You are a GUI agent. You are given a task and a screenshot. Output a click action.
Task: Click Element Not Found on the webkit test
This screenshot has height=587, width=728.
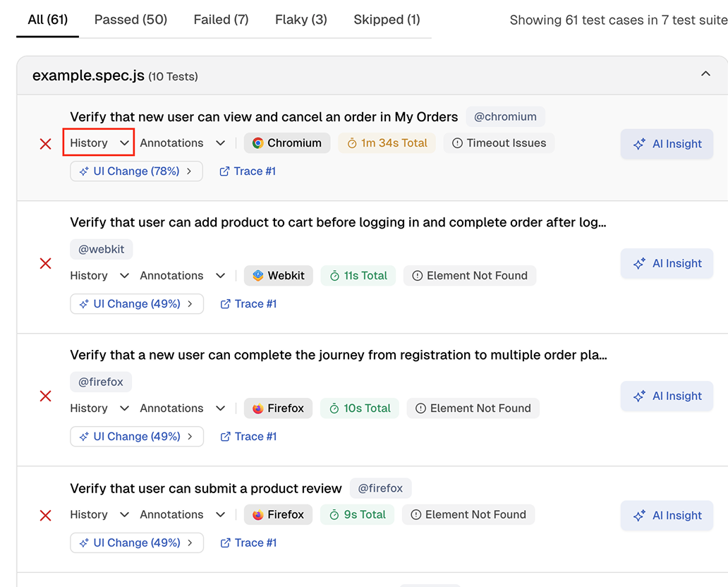[x=470, y=275]
